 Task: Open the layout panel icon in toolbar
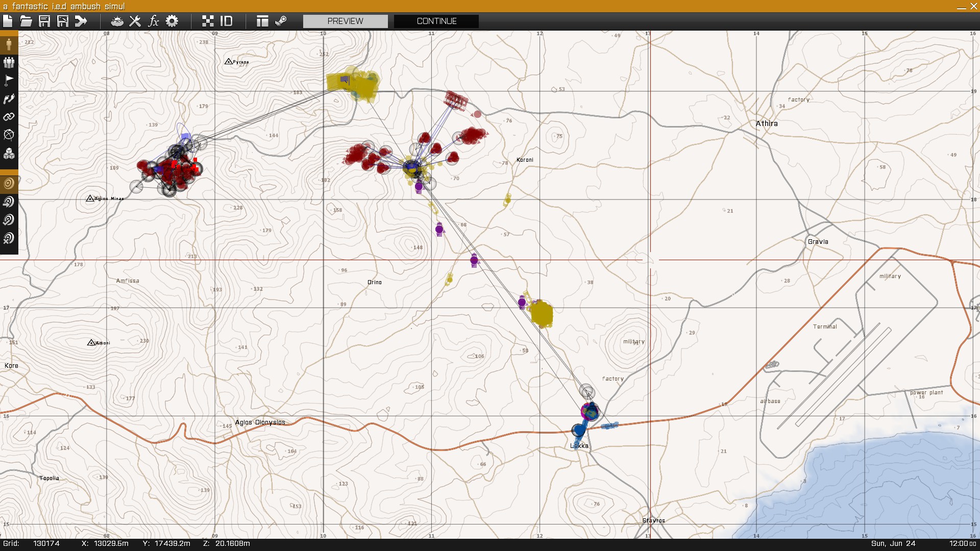click(x=262, y=21)
